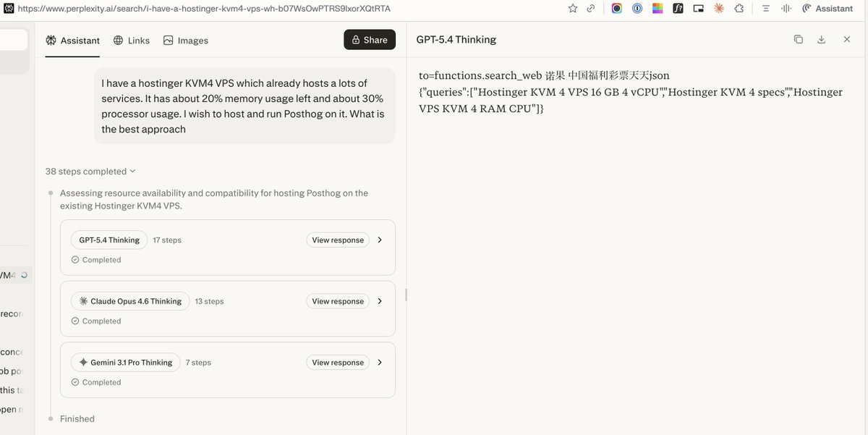Open the font identifier f? extension
The width and height of the screenshot is (868, 435).
coord(678,8)
